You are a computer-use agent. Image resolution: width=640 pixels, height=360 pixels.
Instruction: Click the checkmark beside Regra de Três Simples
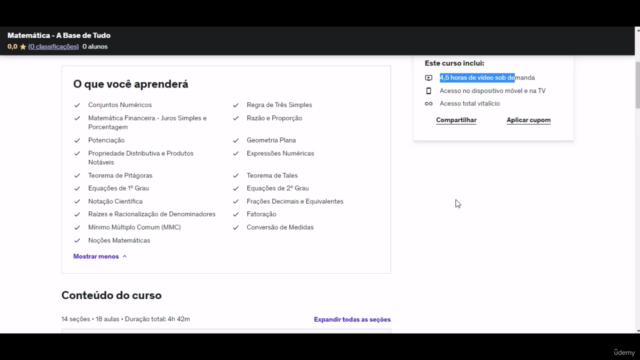[236, 105]
